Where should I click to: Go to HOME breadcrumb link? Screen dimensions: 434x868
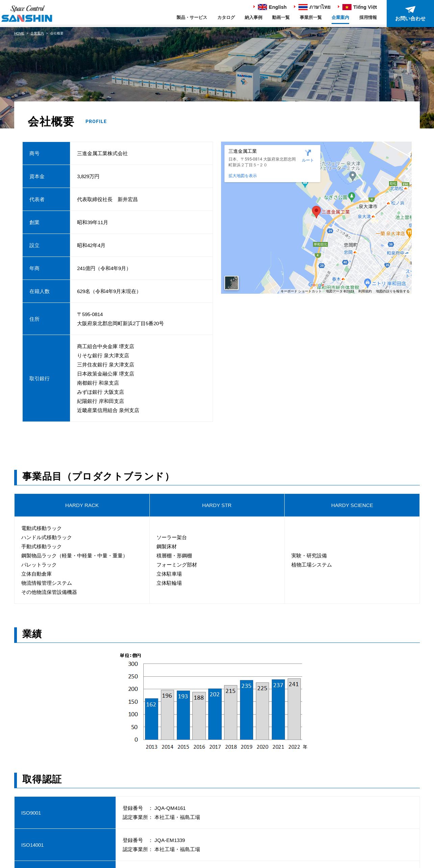click(x=19, y=33)
